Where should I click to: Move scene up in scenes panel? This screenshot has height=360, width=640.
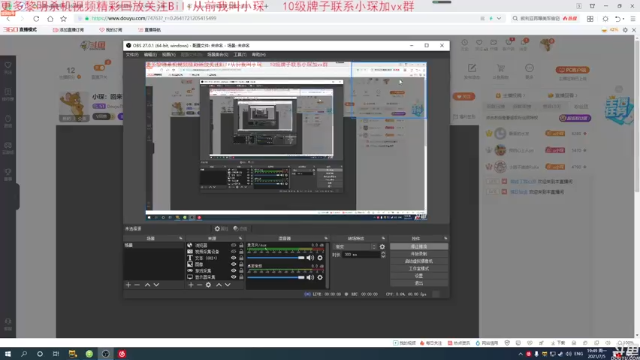(147, 285)
